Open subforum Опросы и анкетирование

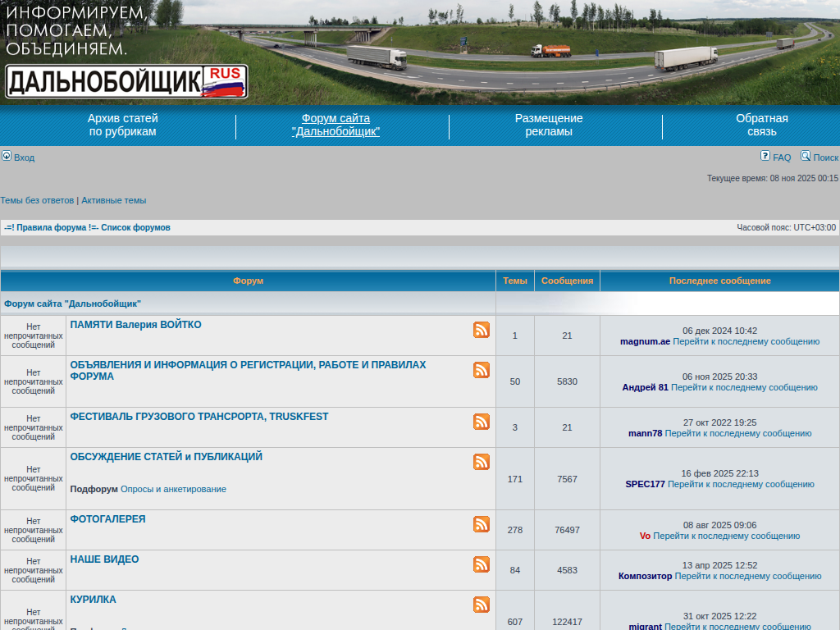(x=173, y=489)
